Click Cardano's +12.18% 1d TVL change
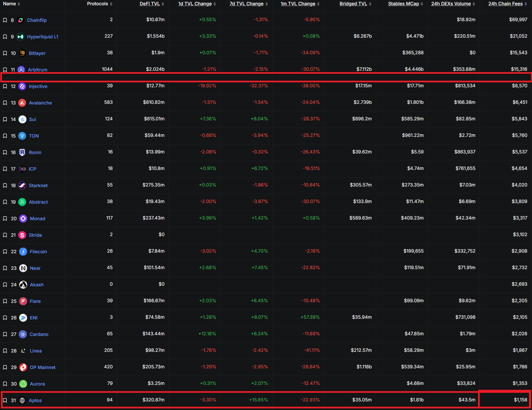The height and width of the screenshot is (410, 532). pos(207,334)
